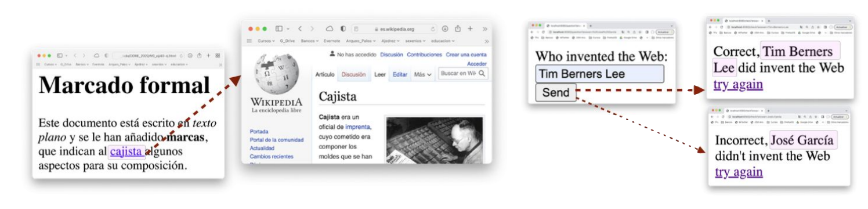Show toolbar overflow items in the Wikipedia window
This screenshot has width=868, height=209.
pyautogui.click(x=485, y=28)
